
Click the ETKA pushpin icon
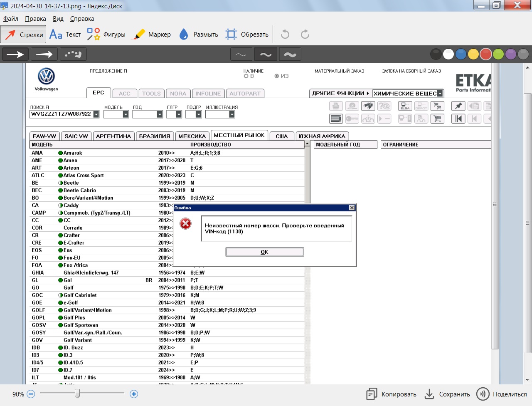[458, 106]
